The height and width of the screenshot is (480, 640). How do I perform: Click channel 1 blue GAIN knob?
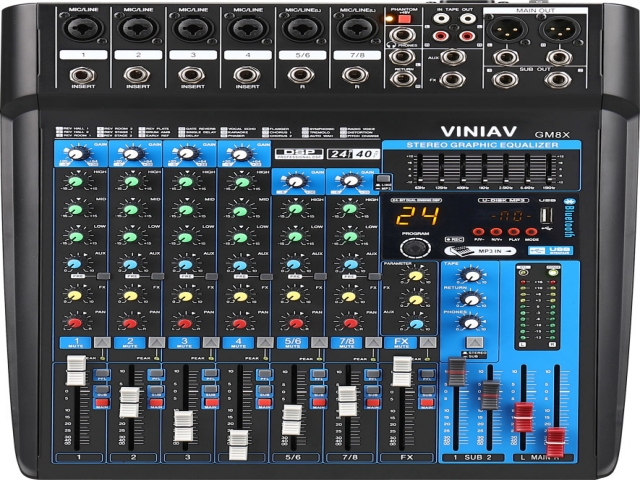(x=73, y=155)
